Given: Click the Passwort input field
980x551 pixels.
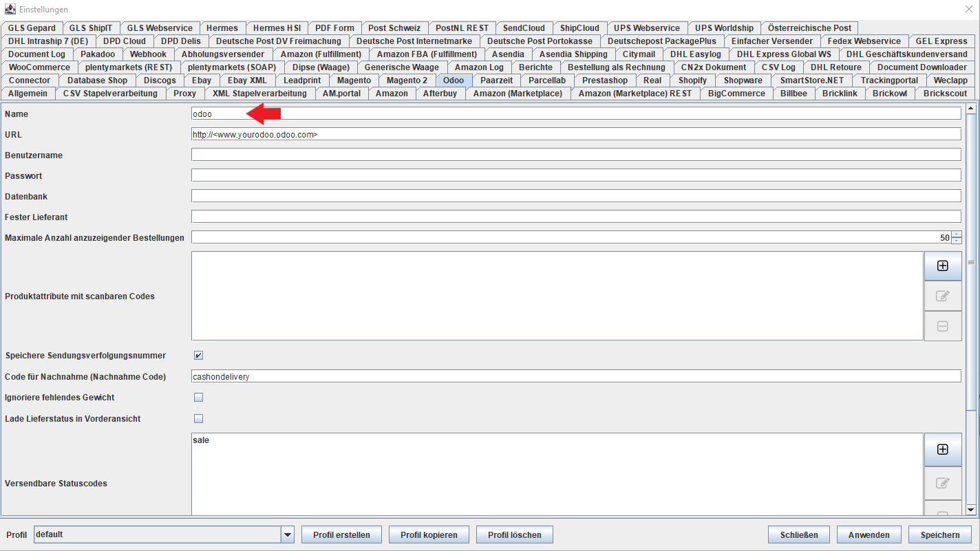Looking at the screenshot, I should (576, 175).
